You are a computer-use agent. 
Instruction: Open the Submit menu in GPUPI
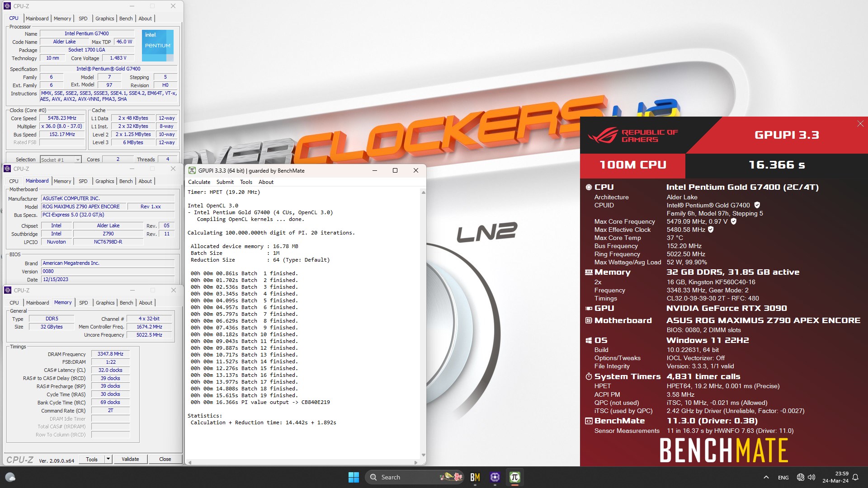pyautogui.click(x=225, y=182)
